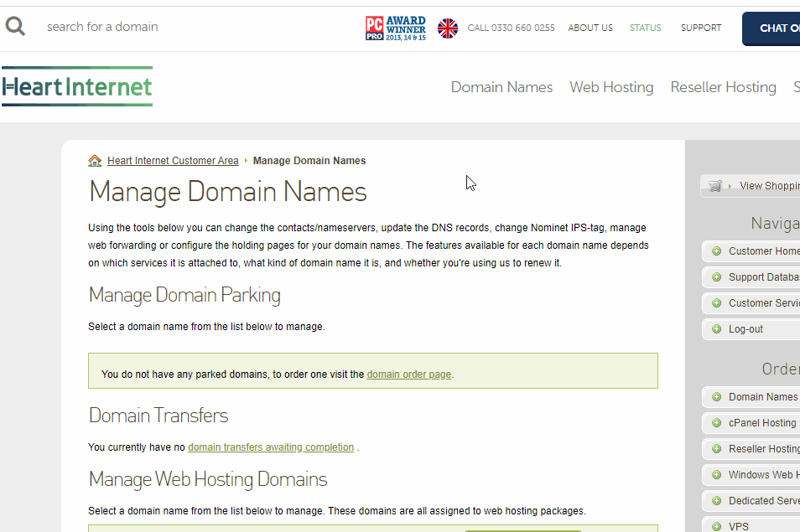Screen dimensions: 800x532
Task: Click the UK flag icon
Action: [448, 28]
